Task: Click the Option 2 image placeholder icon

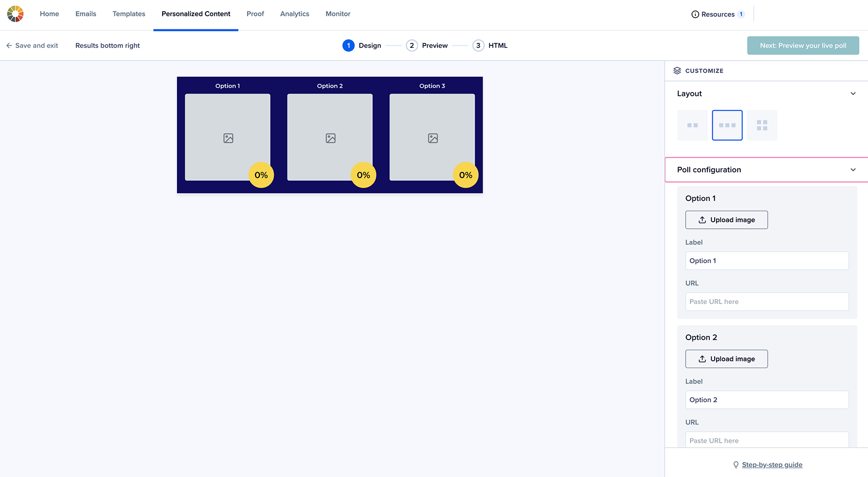Action: click(330, 138)
